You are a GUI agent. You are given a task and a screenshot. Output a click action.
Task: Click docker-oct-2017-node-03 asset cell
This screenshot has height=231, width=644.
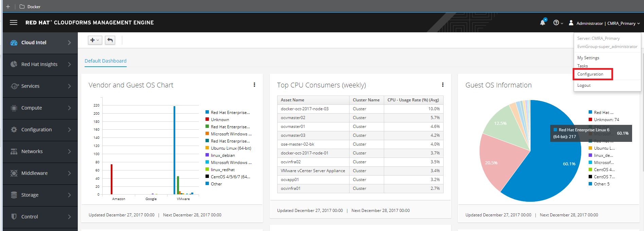click(313, 109)
